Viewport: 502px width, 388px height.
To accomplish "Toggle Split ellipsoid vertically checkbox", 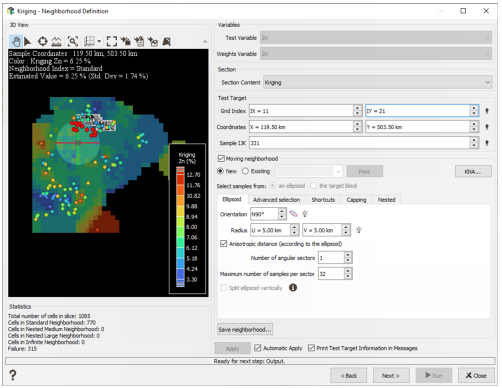I will [x=224, y=288].
